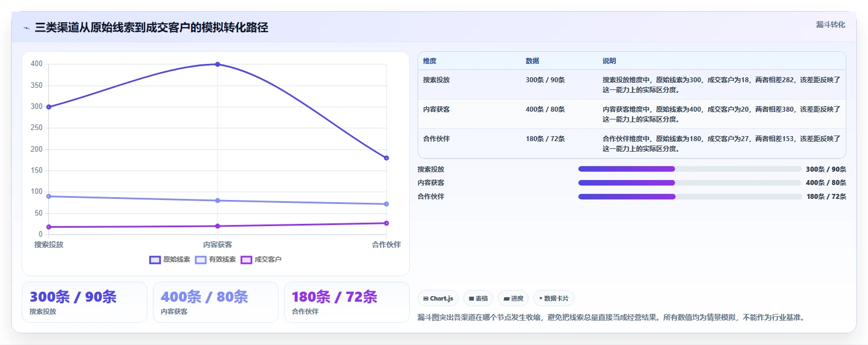
Task: Click the Chart.js tag chip
Action: [x=438, y=298]
